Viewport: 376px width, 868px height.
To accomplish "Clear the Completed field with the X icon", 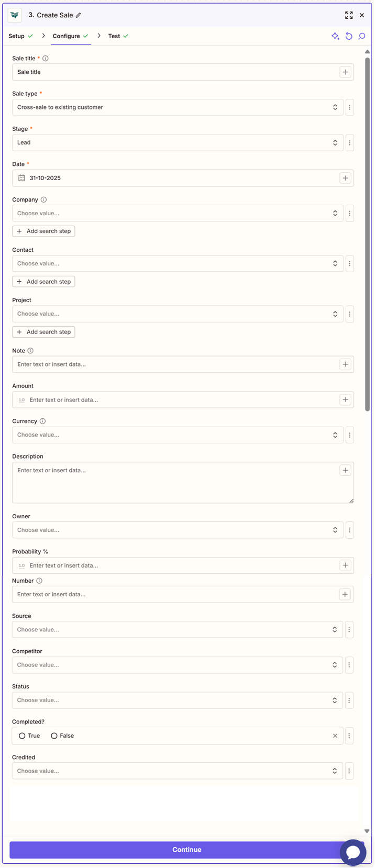I will [335, 736].
